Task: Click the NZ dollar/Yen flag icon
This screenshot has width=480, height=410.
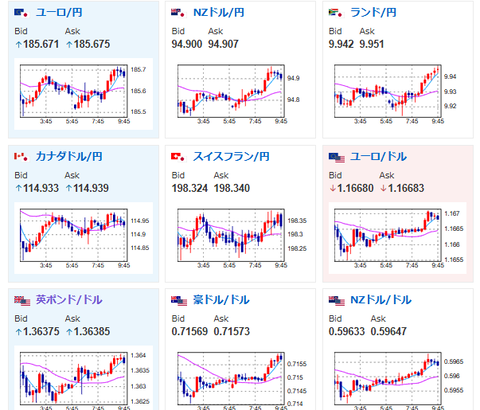Action: tap(178, 13)
